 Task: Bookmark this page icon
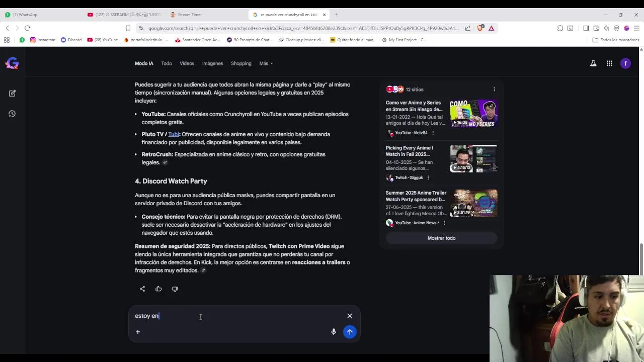coord(128,28)
